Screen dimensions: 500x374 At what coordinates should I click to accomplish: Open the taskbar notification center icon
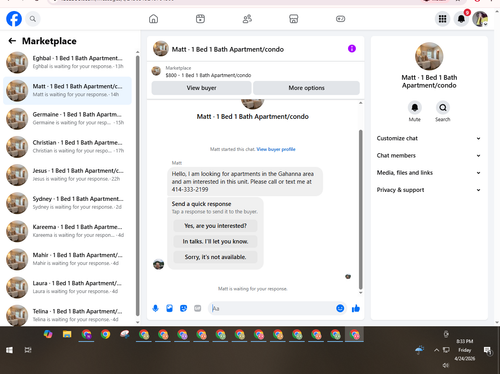[x=487, y=350]
